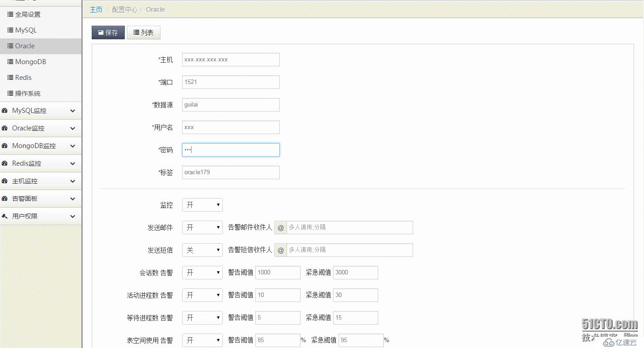Open the 活动进程数 告警 dropdown
The width and height of the screenshot is (644, 348).
click(202, 295)
